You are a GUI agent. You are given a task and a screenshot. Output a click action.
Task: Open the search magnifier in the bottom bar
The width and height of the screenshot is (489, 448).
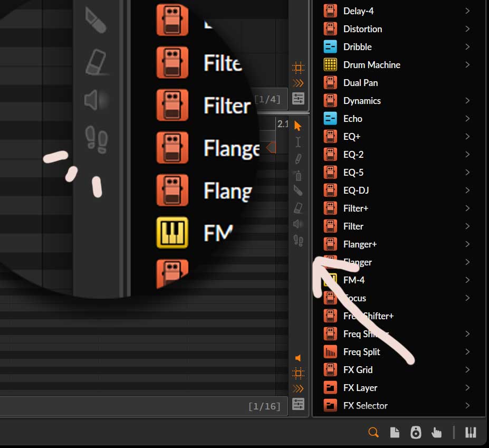coord(373,432)
